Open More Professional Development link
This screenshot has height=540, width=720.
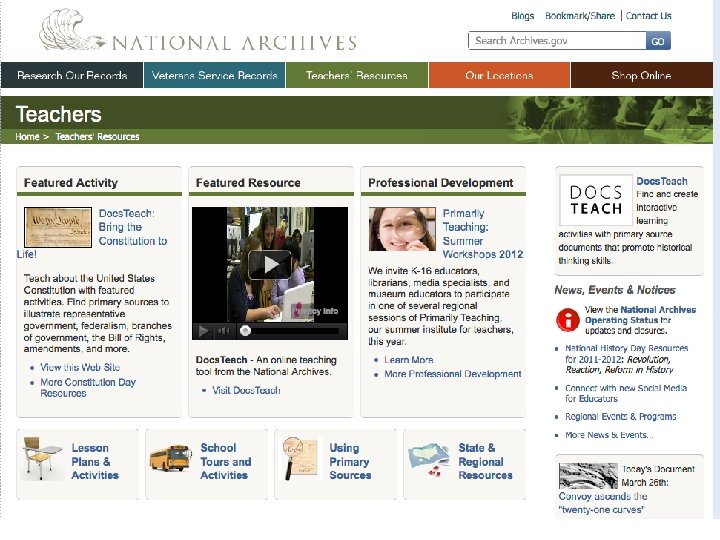point(452,374)
